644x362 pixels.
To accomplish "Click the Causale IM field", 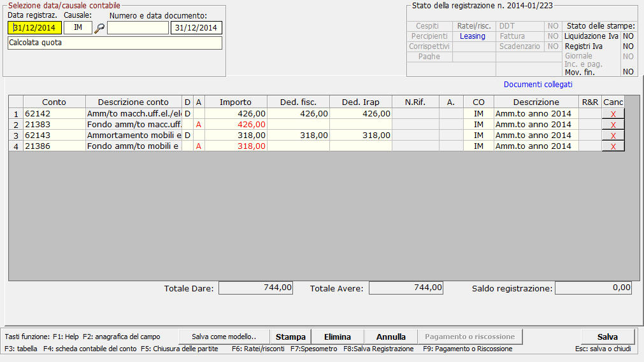I will (78, 27).
